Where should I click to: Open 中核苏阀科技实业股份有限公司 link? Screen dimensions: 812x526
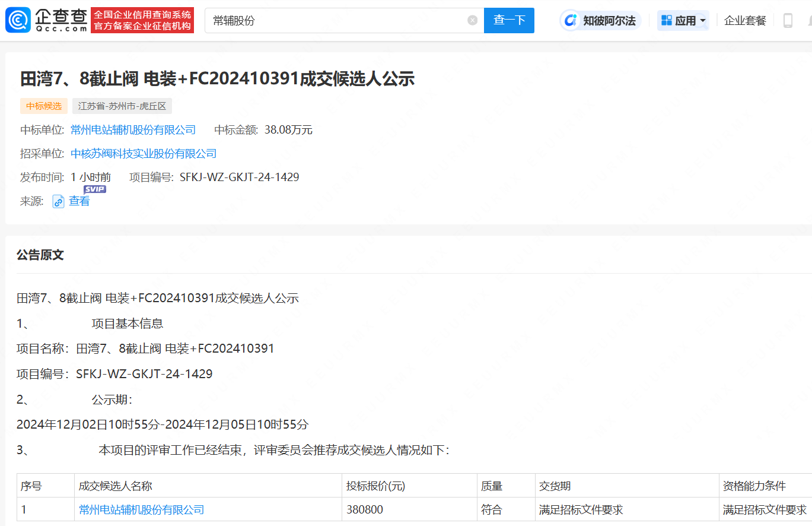[144, 154]
